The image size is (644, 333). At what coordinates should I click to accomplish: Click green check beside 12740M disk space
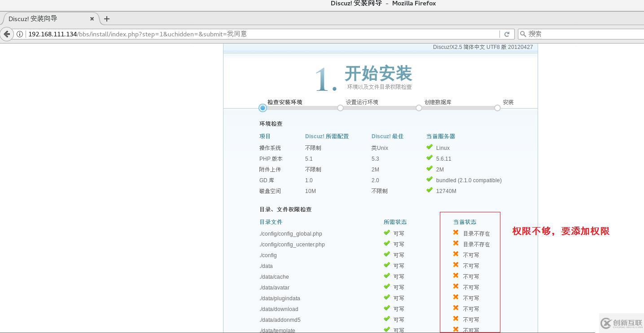429,190
